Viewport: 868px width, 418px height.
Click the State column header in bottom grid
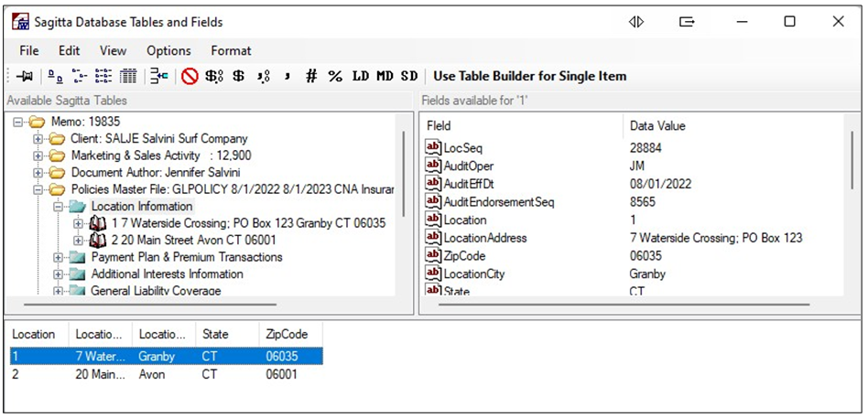point(227,335)
